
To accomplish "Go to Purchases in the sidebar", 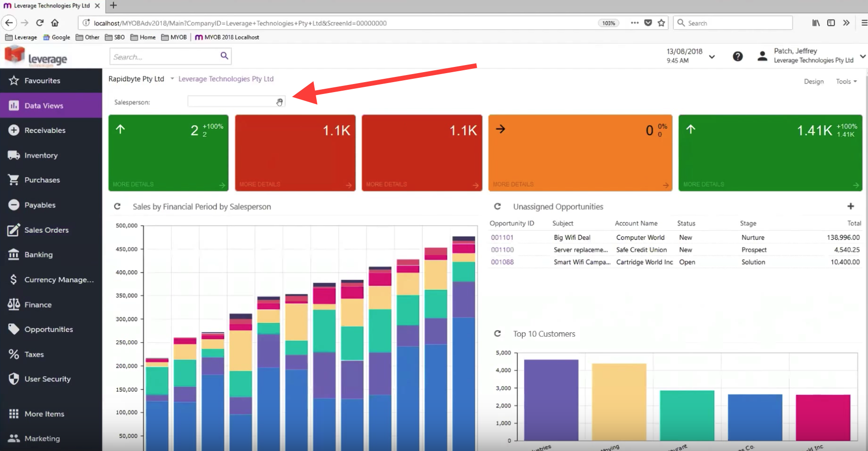I will (42, 180).
